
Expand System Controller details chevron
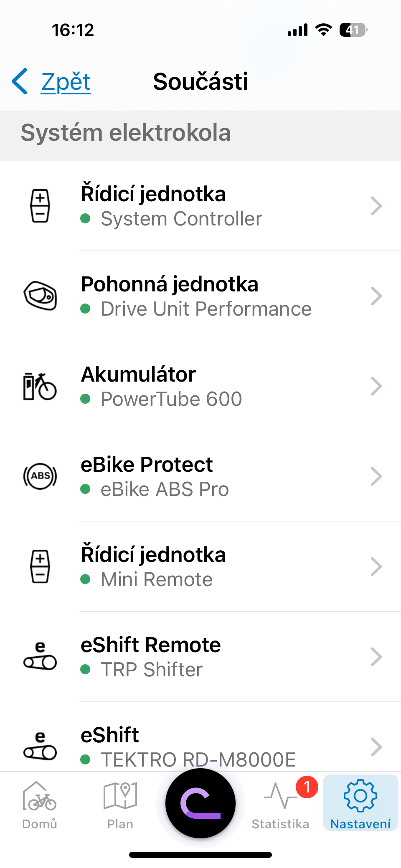376,206
